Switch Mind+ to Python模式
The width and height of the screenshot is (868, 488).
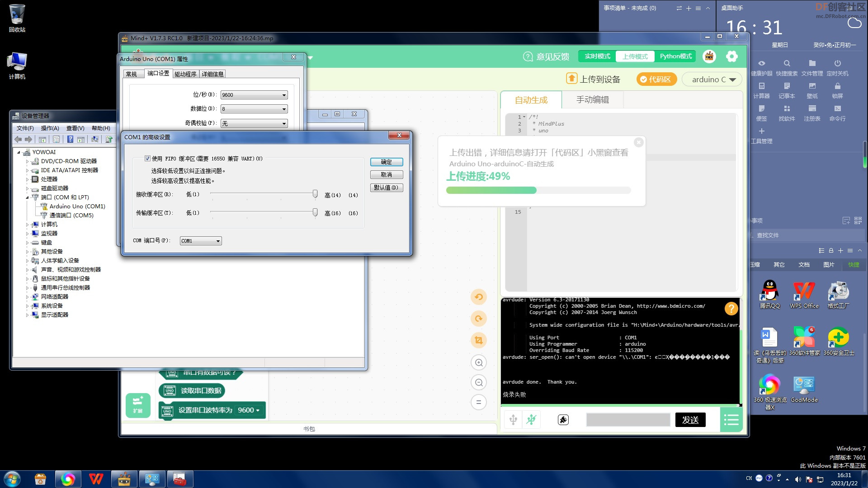pyautogui.click(x=676, y=56)
